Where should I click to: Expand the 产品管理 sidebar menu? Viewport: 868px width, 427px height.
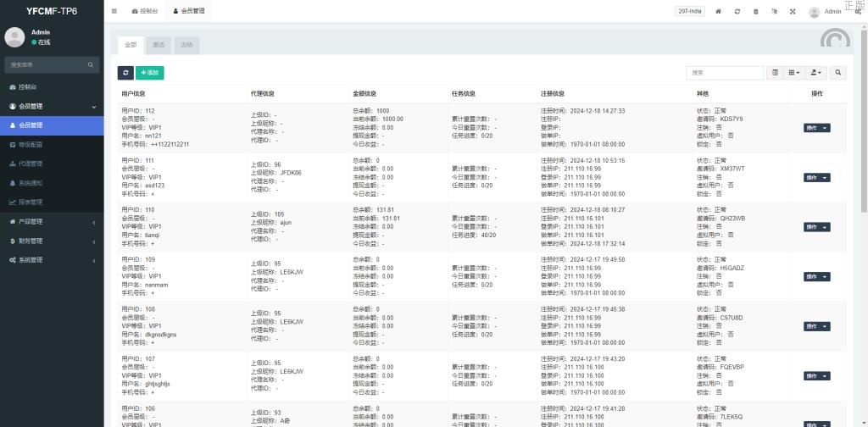click(51, 221)
